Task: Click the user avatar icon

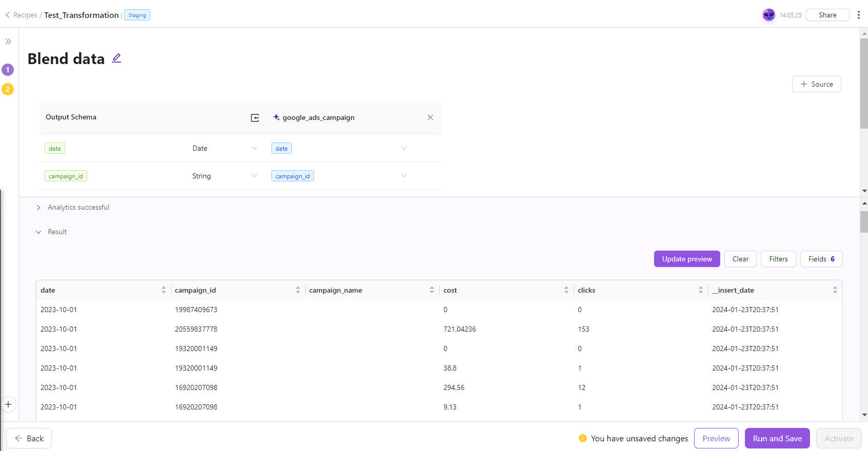Action: [768, 15]
